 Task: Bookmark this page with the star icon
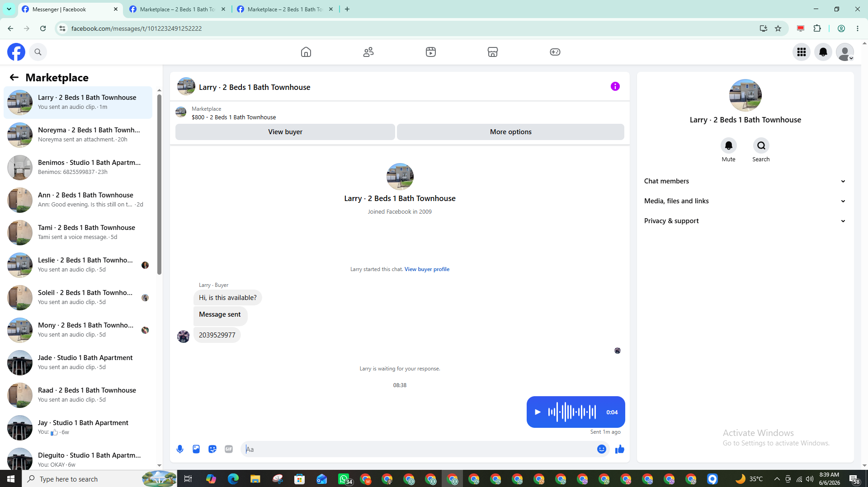pos(778,28)
